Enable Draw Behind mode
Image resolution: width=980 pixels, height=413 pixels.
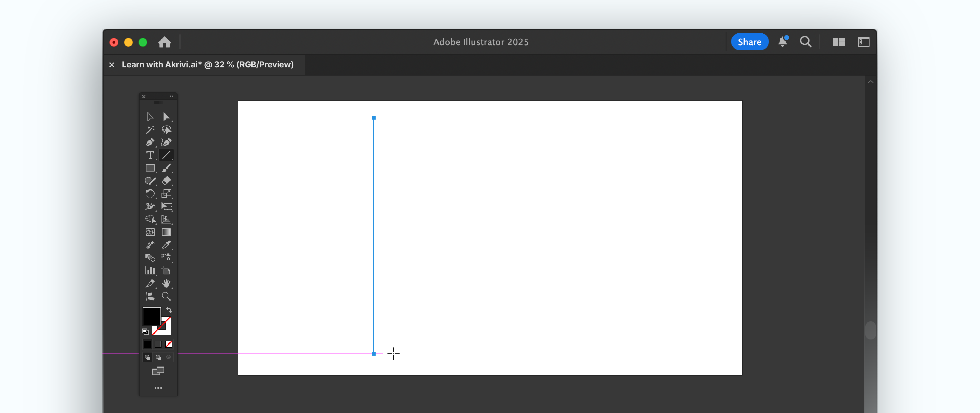[158, 357]
